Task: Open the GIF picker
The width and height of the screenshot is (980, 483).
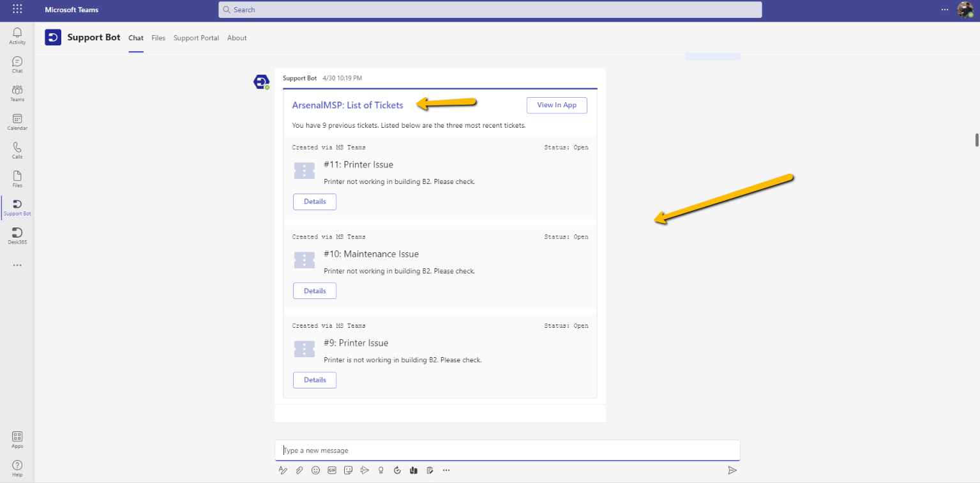Action: pos(331,470)
